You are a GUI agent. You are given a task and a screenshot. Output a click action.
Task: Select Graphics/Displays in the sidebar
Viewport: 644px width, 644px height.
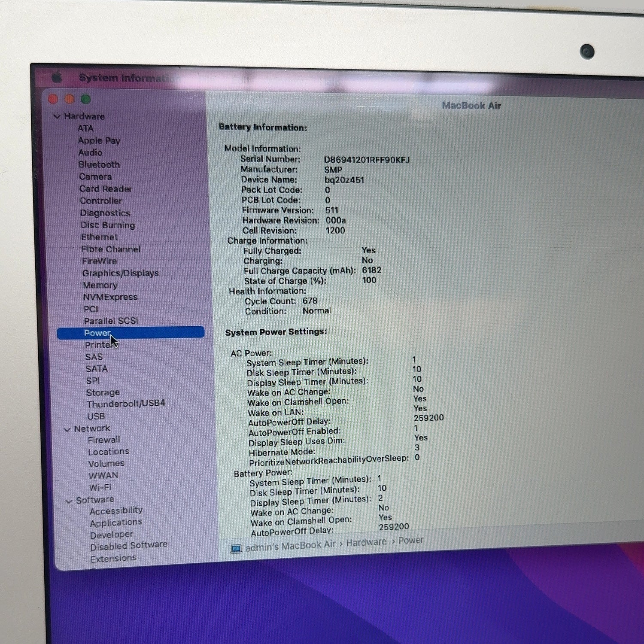pyautogui.click(x=121, y=273)
